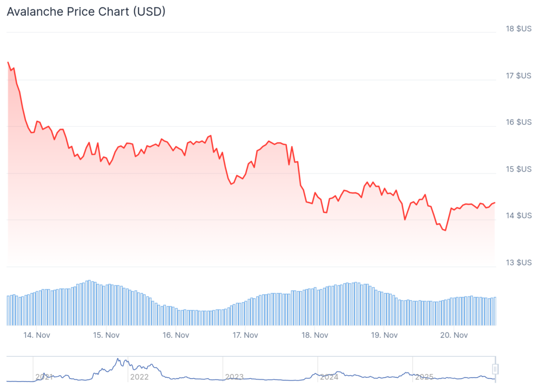Viewport: 538px width, 392px height.
Task: Click the 17 $US price axis label
Action: [519, 76]
